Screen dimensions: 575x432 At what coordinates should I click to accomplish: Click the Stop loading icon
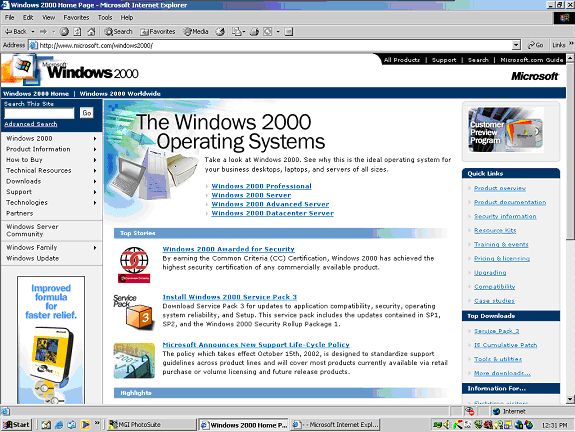click(x=64, y=32)
